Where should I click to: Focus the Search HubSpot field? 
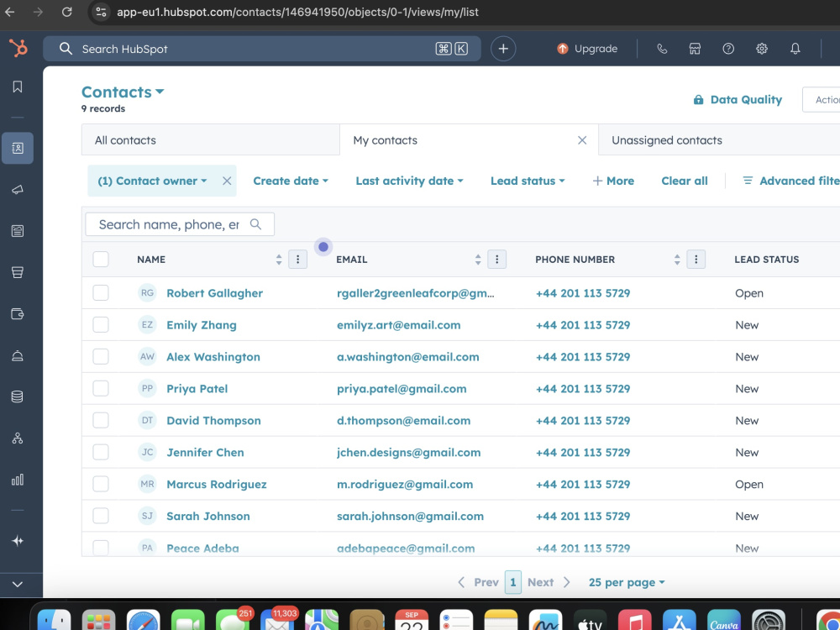click(262, 49)
